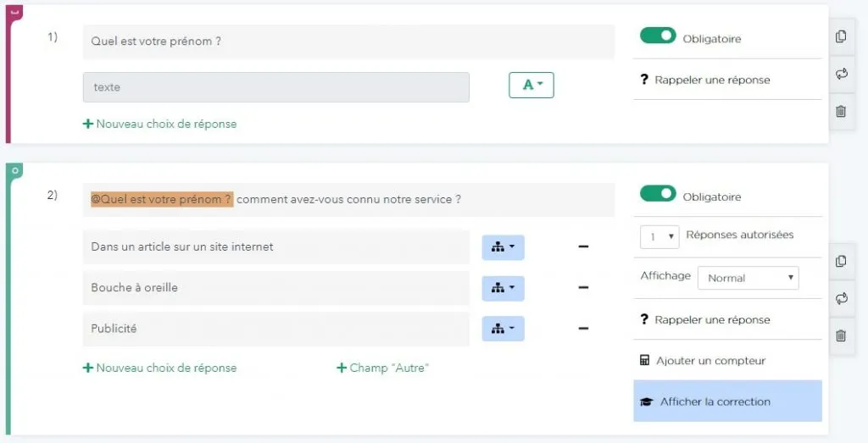868x443 pixels.
Task: Click the refresh arrows icon for question 1
Action: (841, 74)
